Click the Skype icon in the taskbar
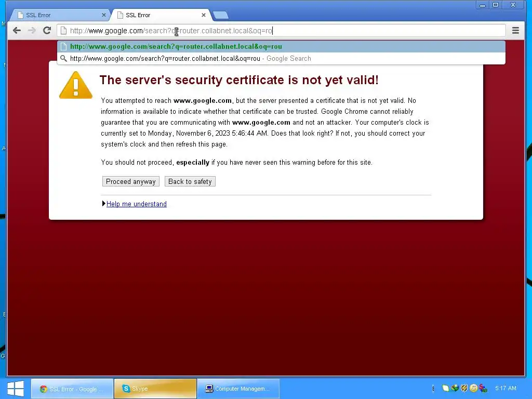This screenshot has height=399, width=532. [x=126, y=389]
